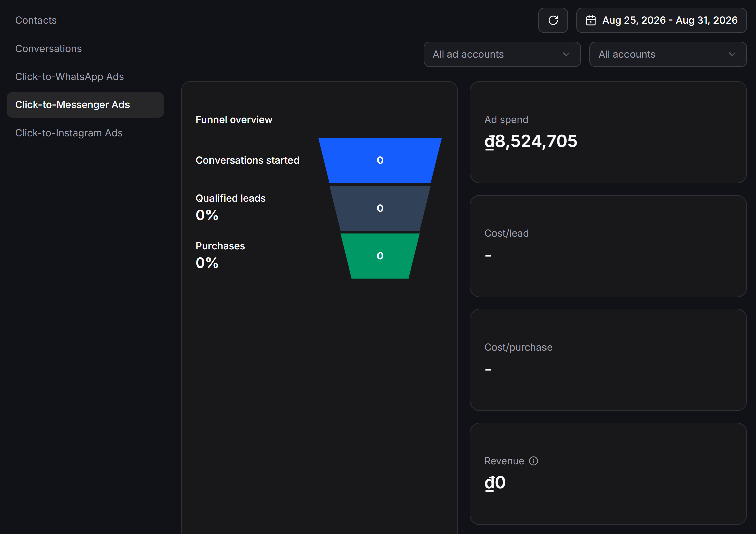Click the chevron in All ad accounts
The height and width of the screenshot is (534, 756).
pyautogui.click(x=566, y=54)
